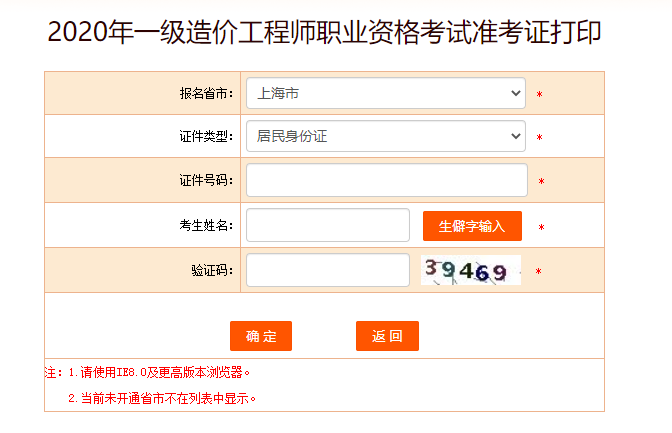Select the 验证码 input field
This screenshot has width=672, height=433.
click(327, 270)
